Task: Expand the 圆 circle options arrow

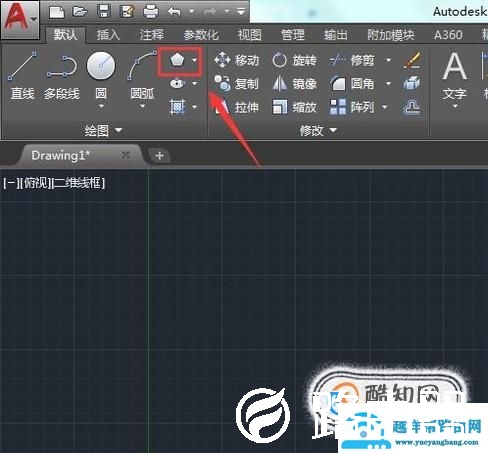Action: click(x=101, y=107)
